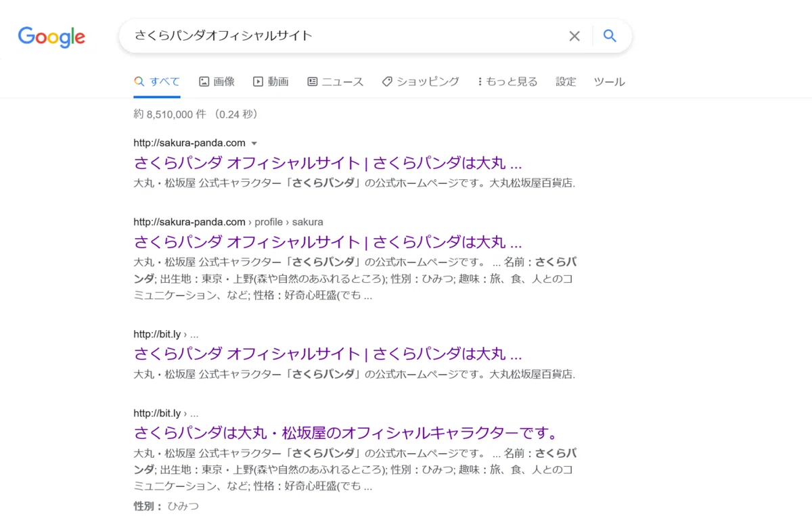Expand もっと見る menu
This screenshot has height=516, width=812.
(x=507, y=82)
